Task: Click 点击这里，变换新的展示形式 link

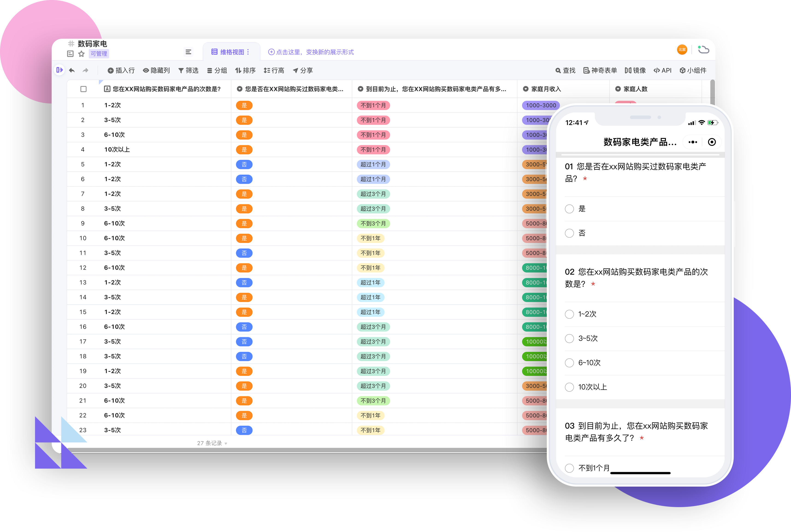Action: click(311, 52)
